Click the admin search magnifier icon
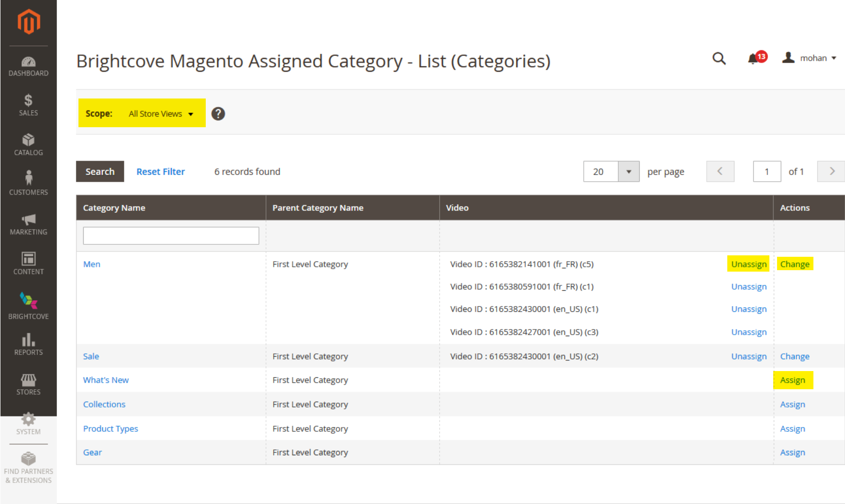Viewport: 845px width, 504px height. [x=719, y=58]
